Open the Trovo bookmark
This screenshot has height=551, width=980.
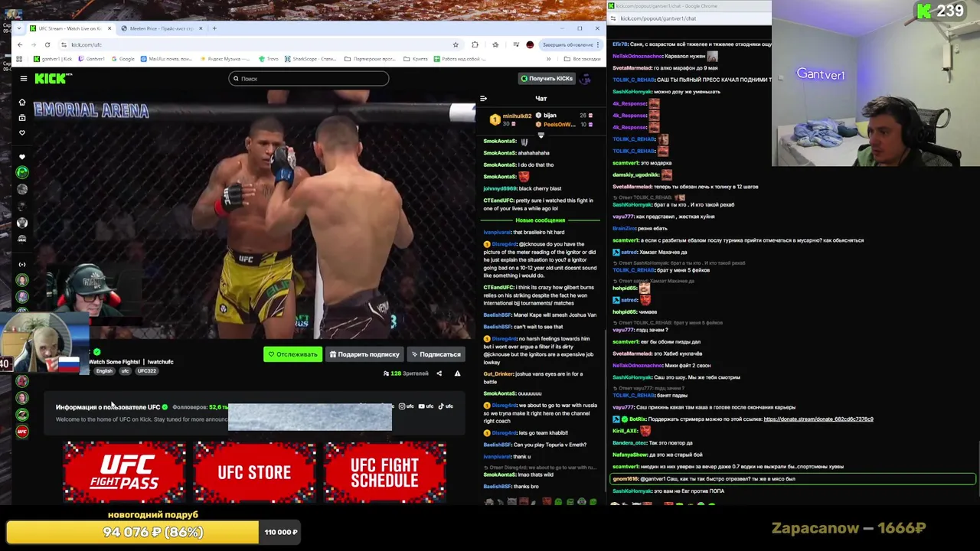point(269,59)
